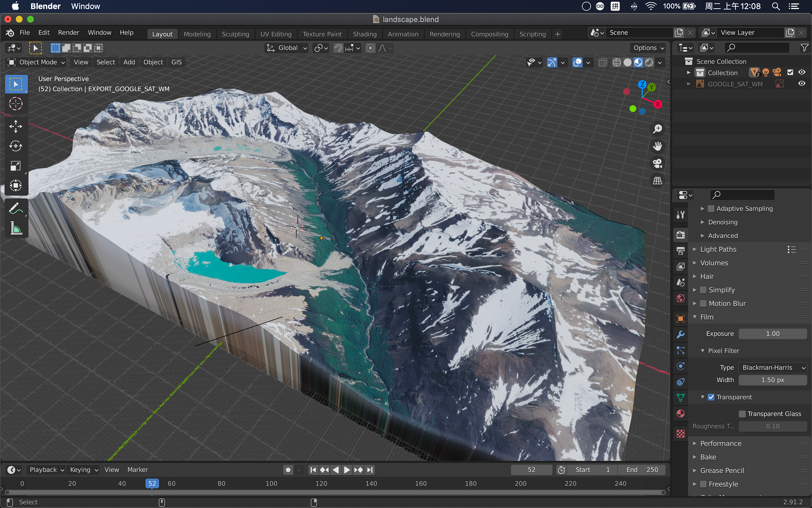Select the Measure tool

pos(16,228)
